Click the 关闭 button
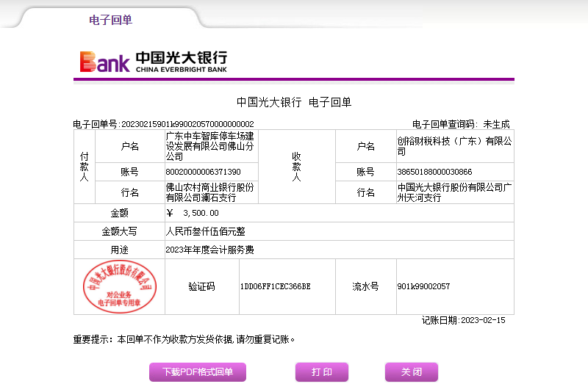This screenshot has width=588, height=392. click(x=412, y=371)
